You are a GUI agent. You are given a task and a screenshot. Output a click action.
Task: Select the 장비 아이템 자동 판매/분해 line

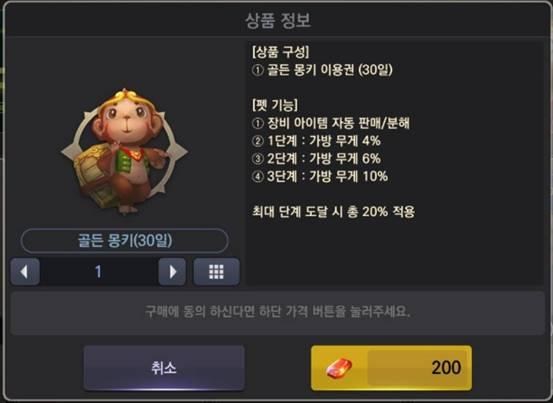pos(331,123)
